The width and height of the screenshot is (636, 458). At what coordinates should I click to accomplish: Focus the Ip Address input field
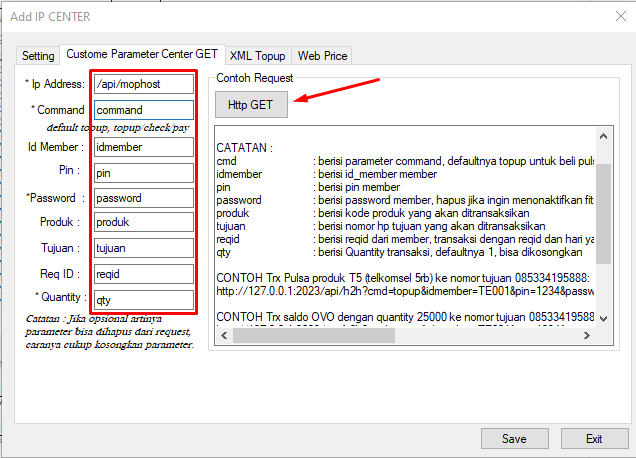pyautogui.click(x=143, y=84)
